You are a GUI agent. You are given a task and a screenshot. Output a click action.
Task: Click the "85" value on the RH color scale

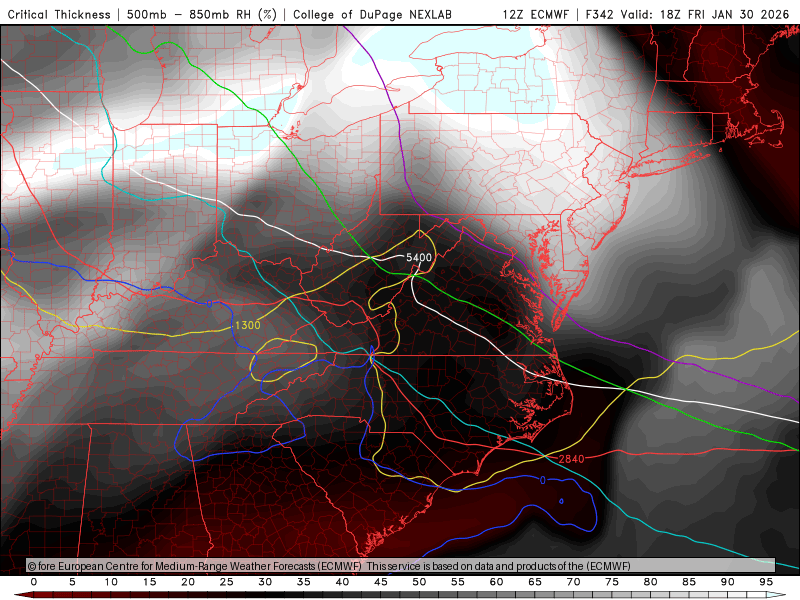tap(689, 582)
